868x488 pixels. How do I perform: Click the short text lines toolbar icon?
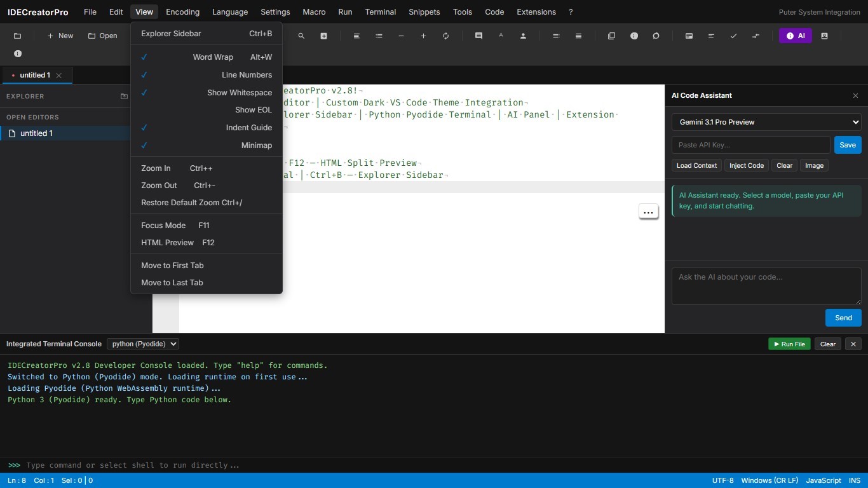coord(711,36)
